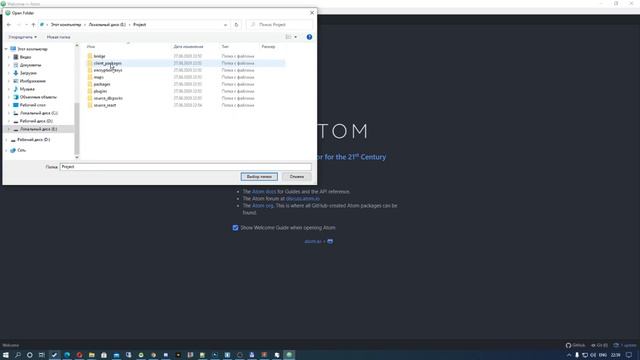
Task: Click the maps folder icon
Action: [90, 77]
